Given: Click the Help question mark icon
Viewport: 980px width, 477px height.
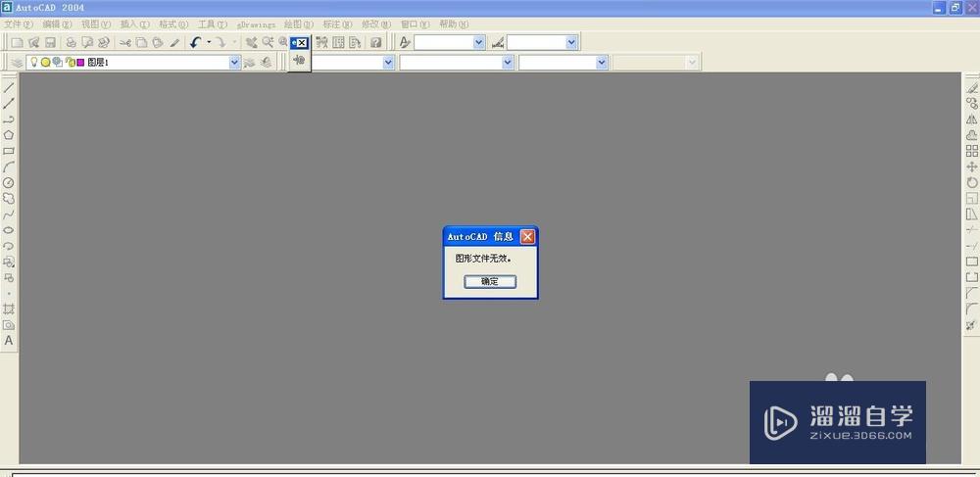Looking at the screenshot, I should click(x=375, y=42).
